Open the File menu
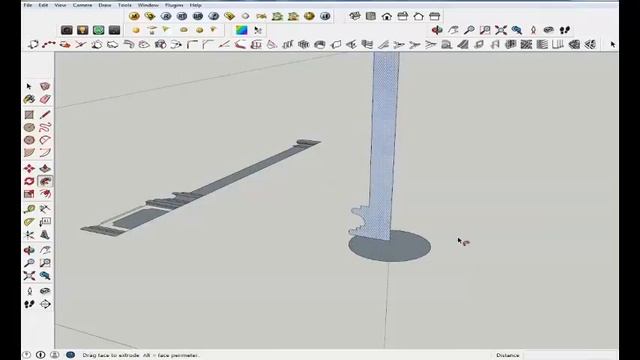Screen dimensions: 640x360 coord(28,5)
